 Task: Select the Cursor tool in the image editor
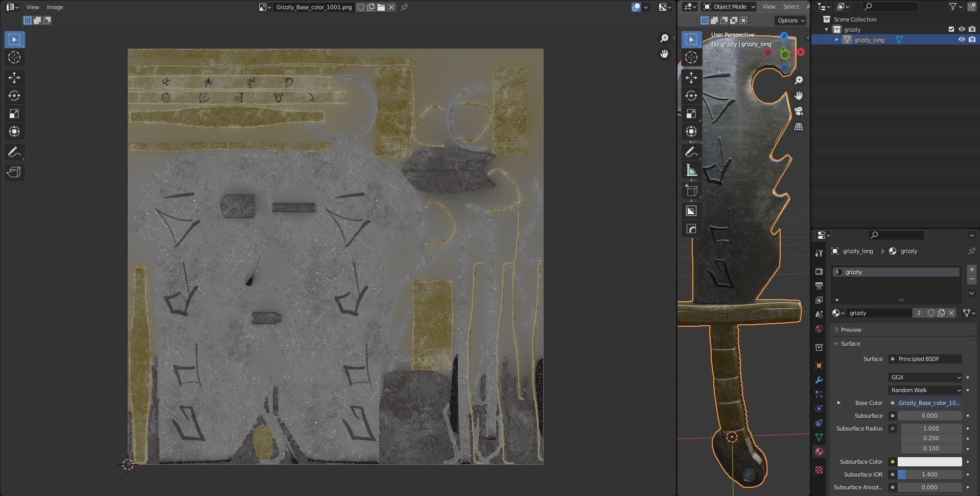[x=14, y=57]
